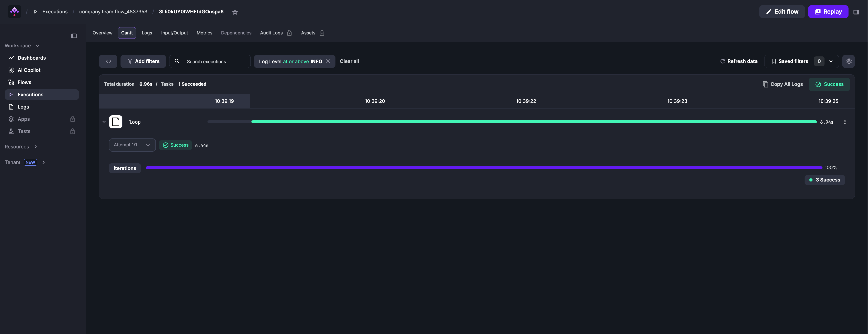Collapse the left sidebar
The height and width of the screenshot is (334, 868).
tap(74, 36)
